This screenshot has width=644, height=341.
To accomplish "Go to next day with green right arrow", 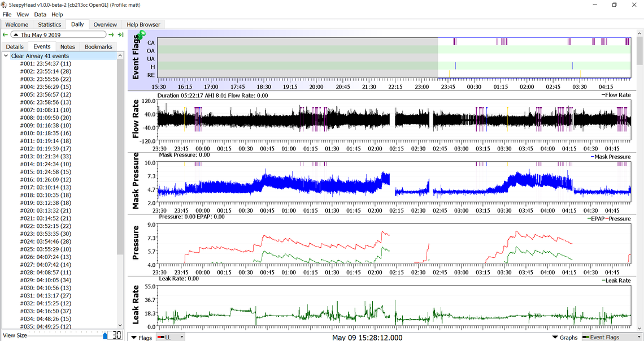I will point(111,35).
